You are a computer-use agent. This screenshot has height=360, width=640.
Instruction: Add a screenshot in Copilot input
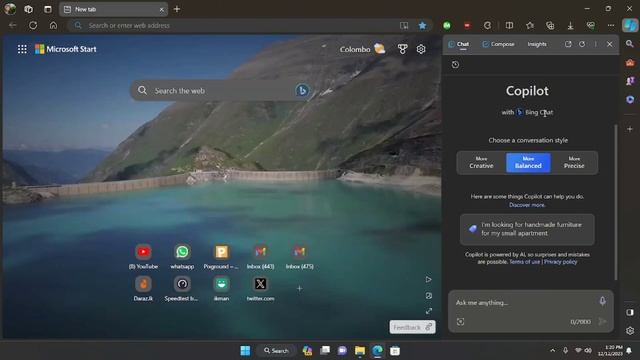(460, 322)
